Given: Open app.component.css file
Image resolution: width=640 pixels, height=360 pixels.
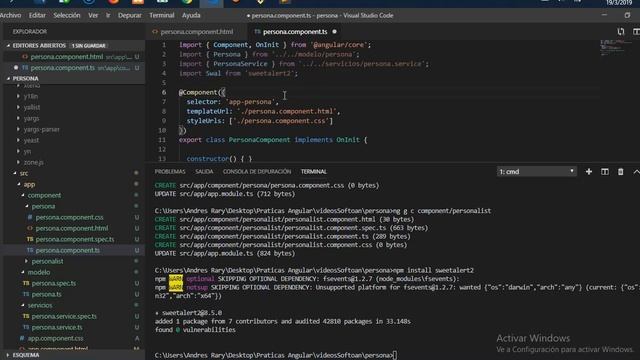Looking at the screenshot, I should tap(73, 338).
